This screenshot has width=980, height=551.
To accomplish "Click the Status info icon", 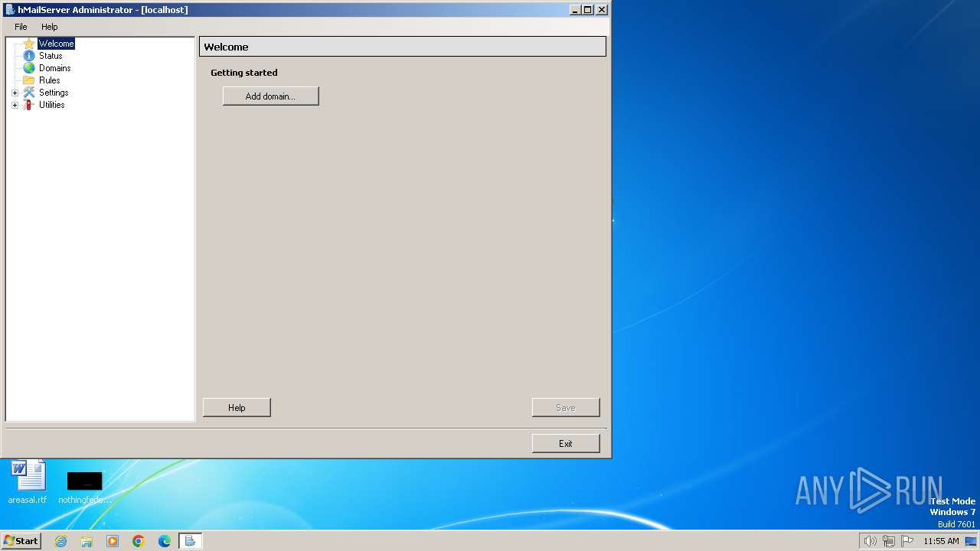I will (29, 56).
